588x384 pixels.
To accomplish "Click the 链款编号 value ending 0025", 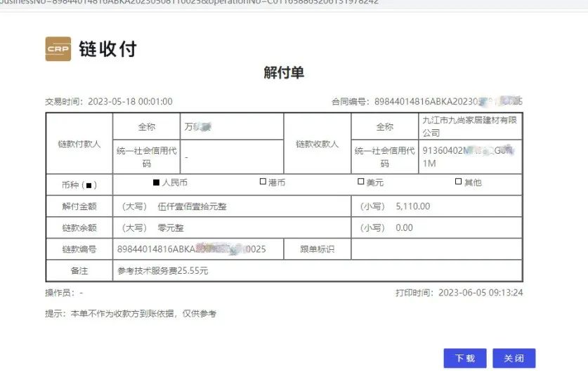I will pyautogui.click(x=192, y=249).
